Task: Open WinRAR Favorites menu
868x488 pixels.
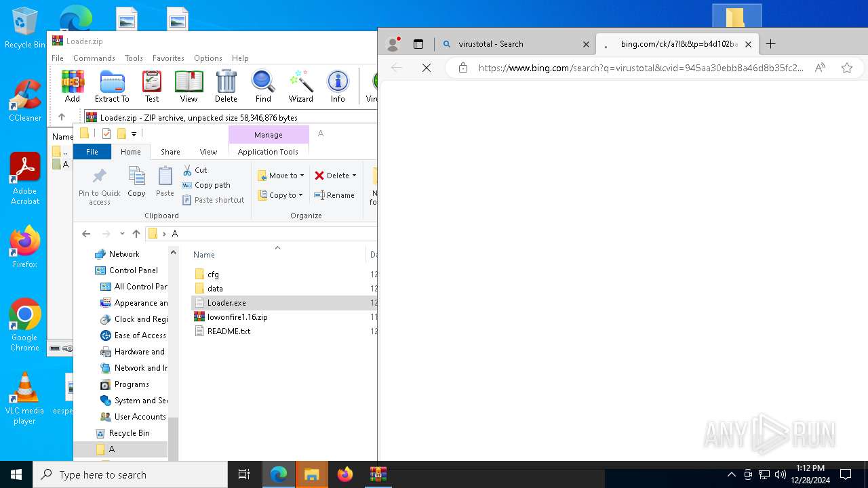Action: (168, 58)
